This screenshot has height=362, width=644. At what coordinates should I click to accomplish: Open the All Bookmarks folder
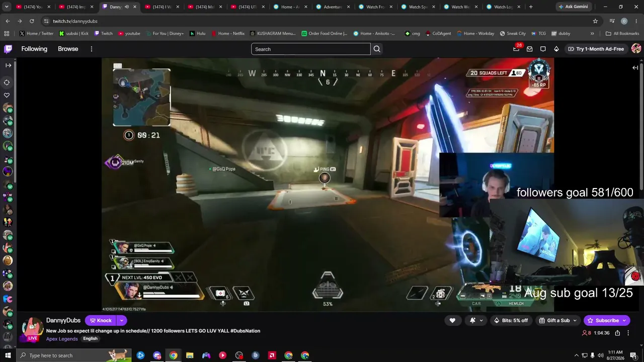[x=622, y=34]
